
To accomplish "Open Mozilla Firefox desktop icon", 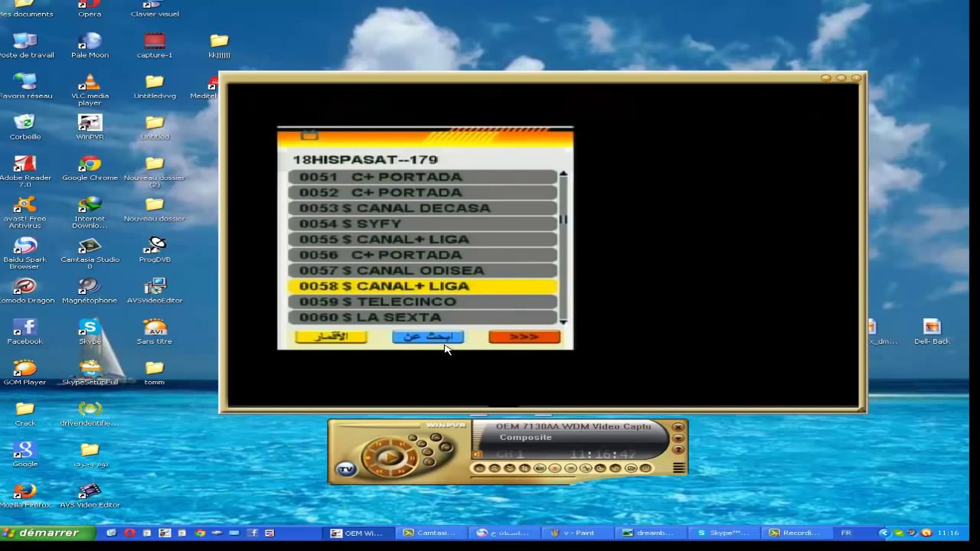I will click(24, 495).
